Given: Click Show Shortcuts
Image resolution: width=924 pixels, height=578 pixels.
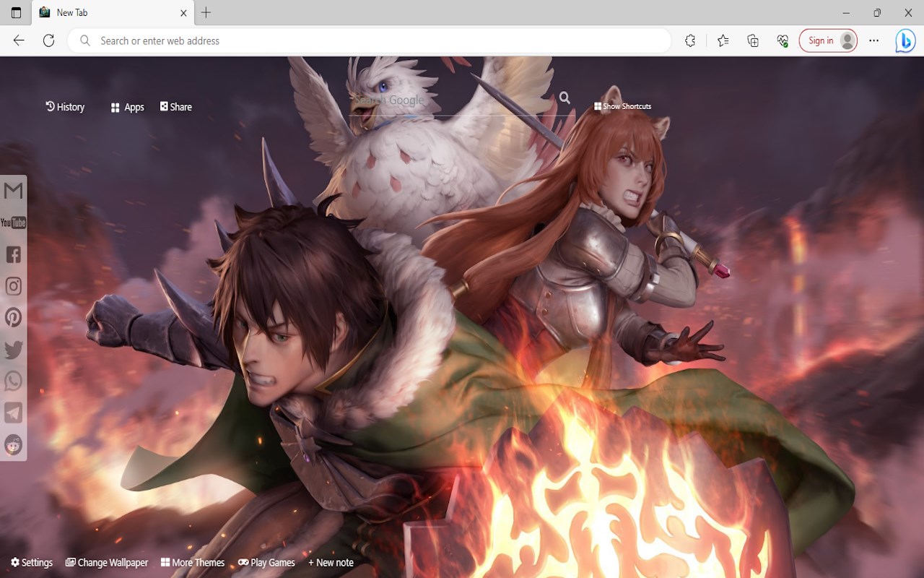Looking at the screenshot, I should [623, 106].
